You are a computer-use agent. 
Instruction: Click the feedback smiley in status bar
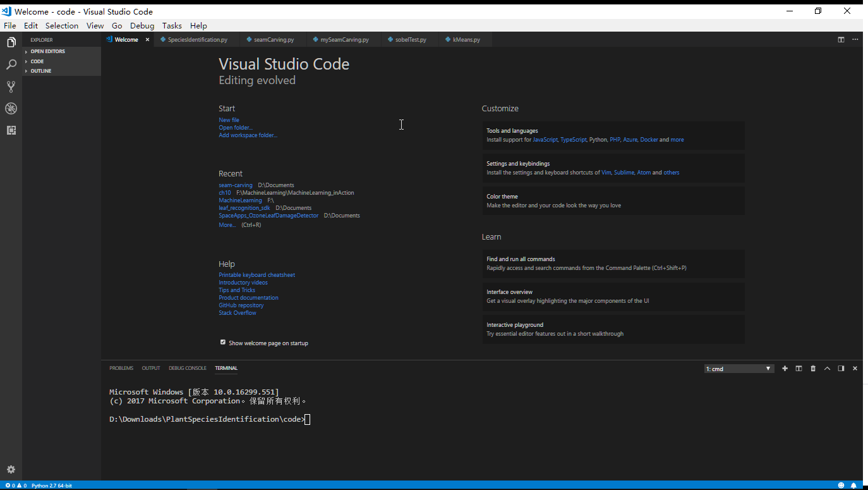841,486
